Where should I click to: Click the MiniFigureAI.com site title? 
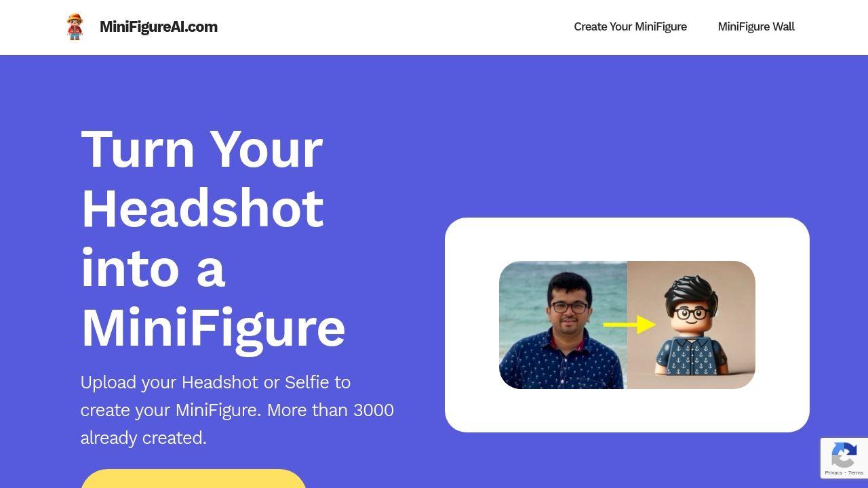pyautogui.click(x=159, y=26)
